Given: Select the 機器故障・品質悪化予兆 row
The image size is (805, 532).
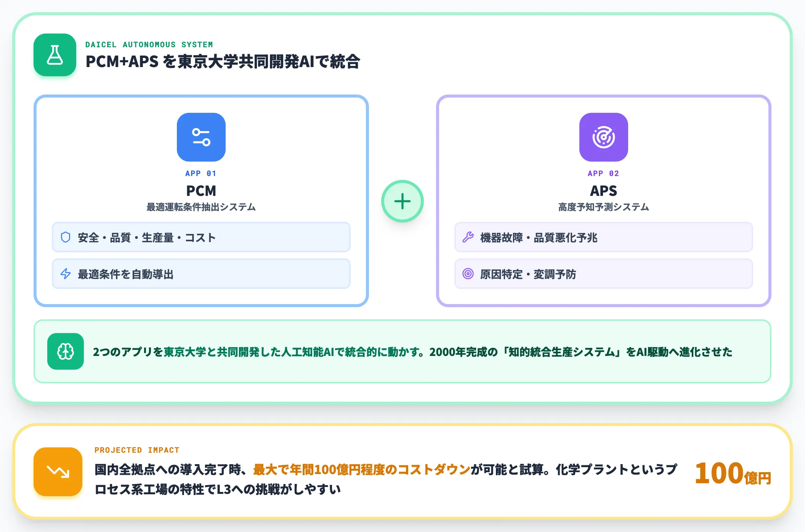Looking at the screenshot, I should 604,237.
